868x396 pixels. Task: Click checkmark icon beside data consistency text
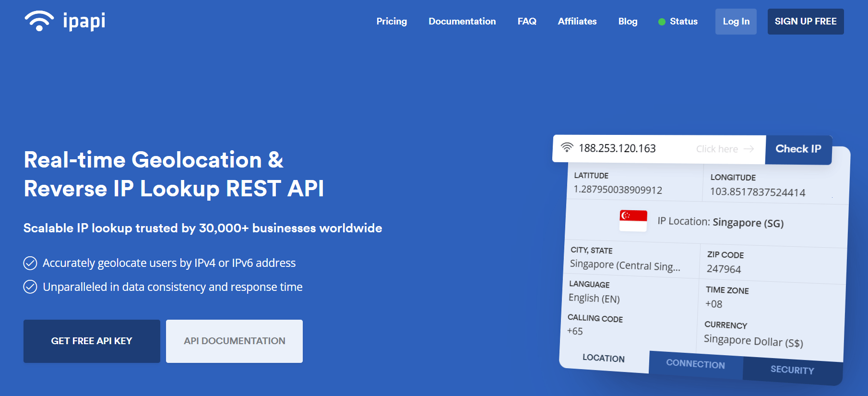pos(30,287)
